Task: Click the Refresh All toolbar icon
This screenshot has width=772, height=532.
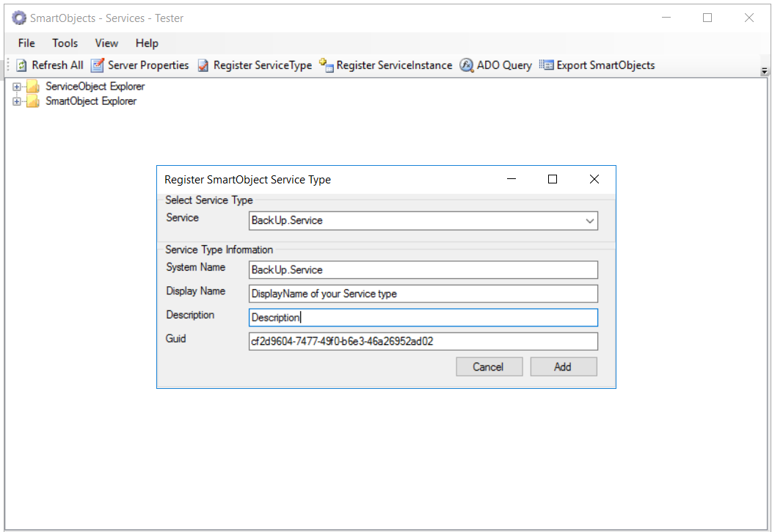Action: pos(22,65)
